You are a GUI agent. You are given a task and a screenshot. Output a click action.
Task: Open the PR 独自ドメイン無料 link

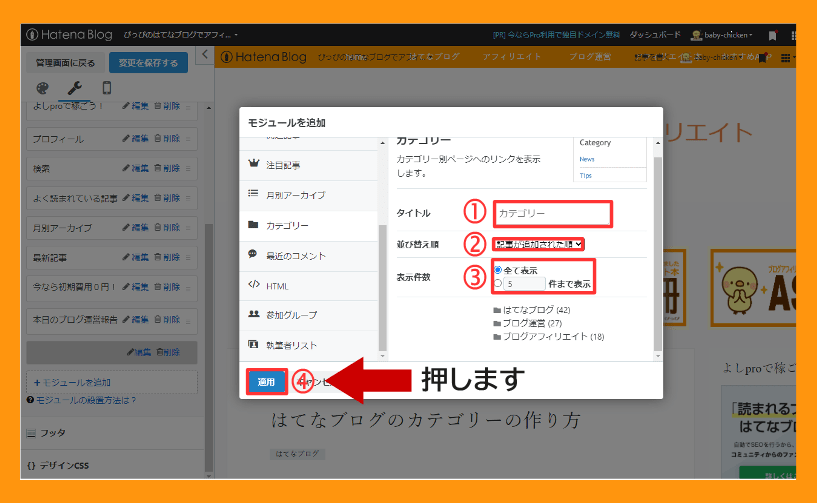tap(556, 35)
